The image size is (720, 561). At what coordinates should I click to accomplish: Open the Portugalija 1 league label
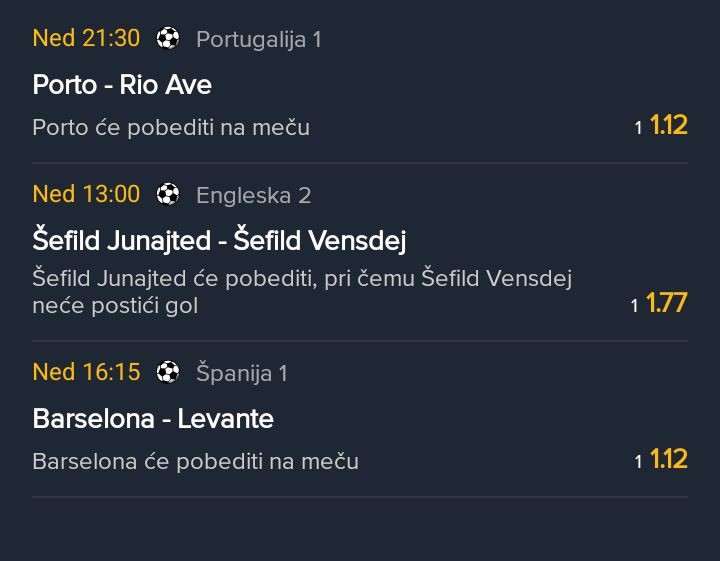tap(258, 40)
